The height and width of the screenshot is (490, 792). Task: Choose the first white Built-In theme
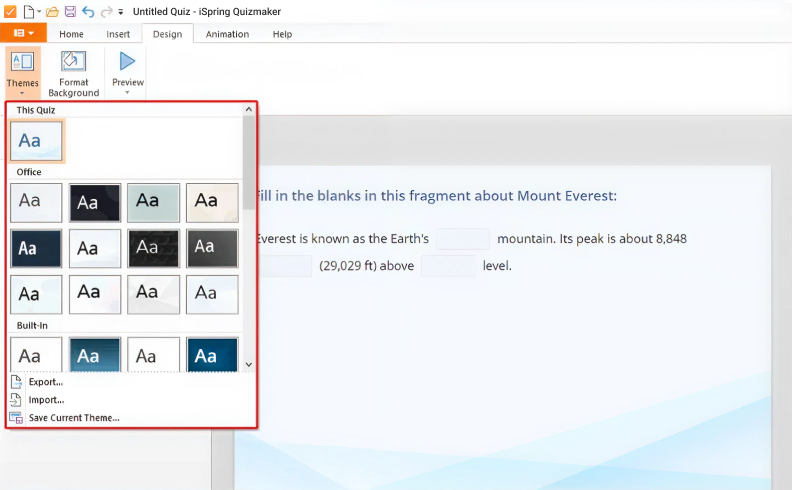[x=36, y=355]
